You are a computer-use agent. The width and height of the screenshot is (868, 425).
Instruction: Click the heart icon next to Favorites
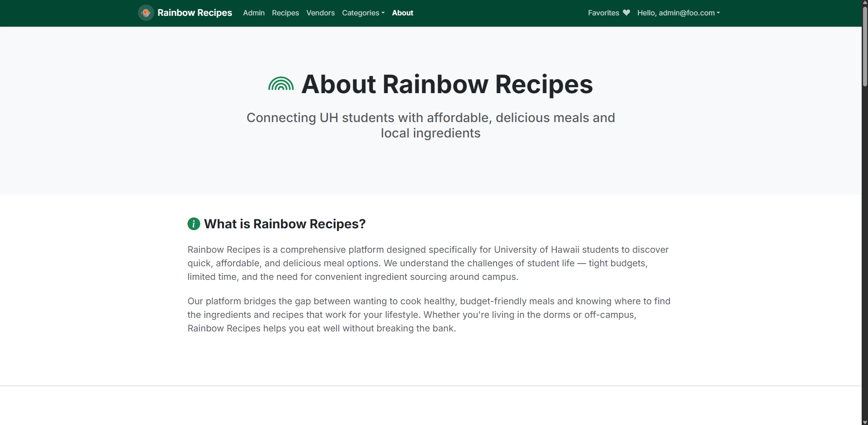pos(626,13)
